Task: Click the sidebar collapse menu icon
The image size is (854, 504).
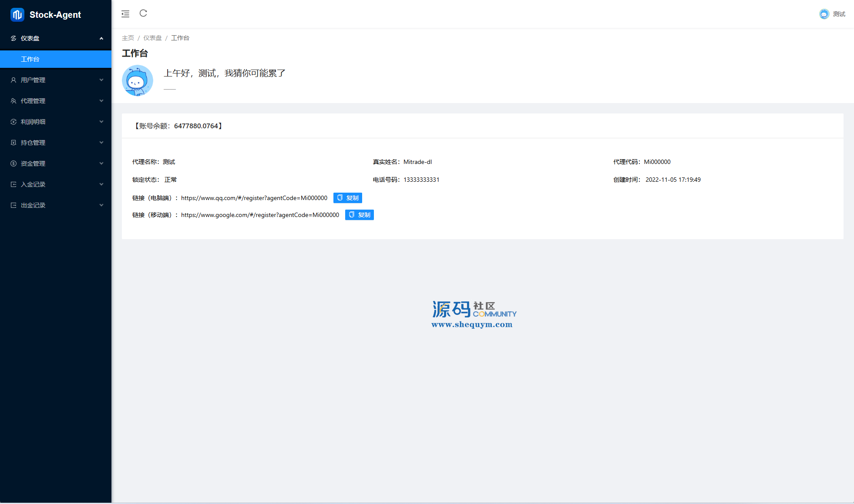Action: coord(125,14)
